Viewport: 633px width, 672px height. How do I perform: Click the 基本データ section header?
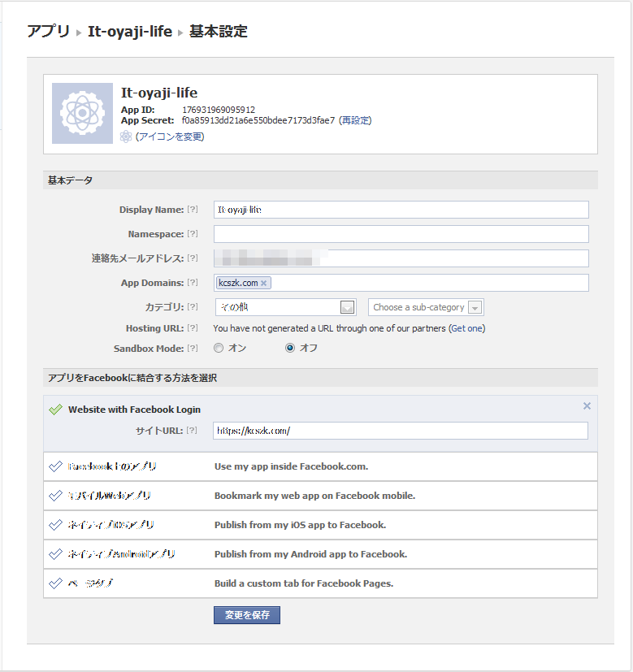click(x=321, y=180)
